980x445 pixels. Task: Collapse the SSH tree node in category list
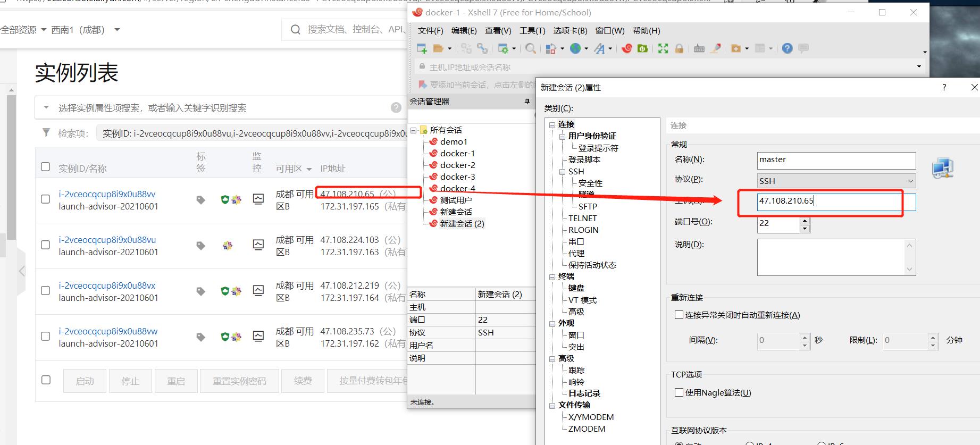563,172
